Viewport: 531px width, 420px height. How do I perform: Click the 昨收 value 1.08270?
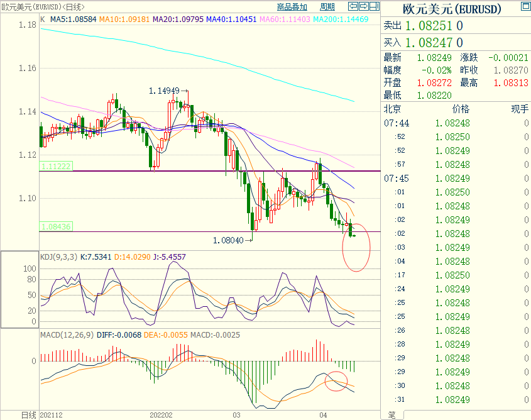click(x=511, y=70)
